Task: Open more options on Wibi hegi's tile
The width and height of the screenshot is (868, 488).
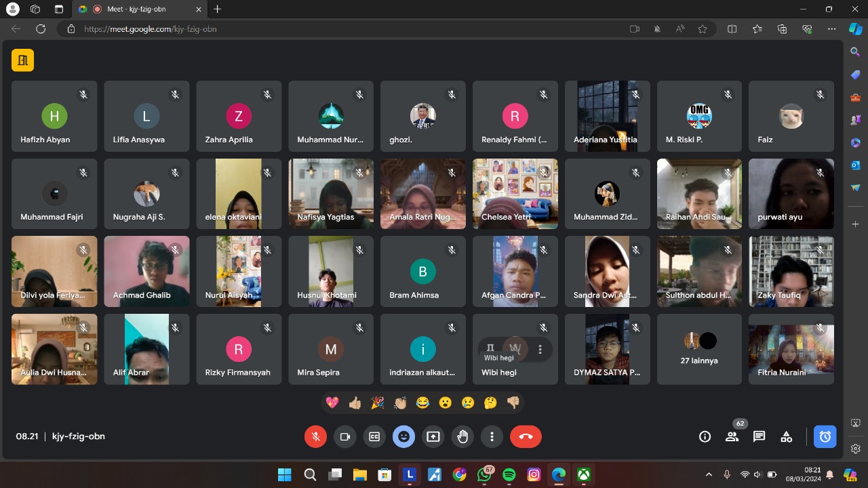Action: (540, 349)
